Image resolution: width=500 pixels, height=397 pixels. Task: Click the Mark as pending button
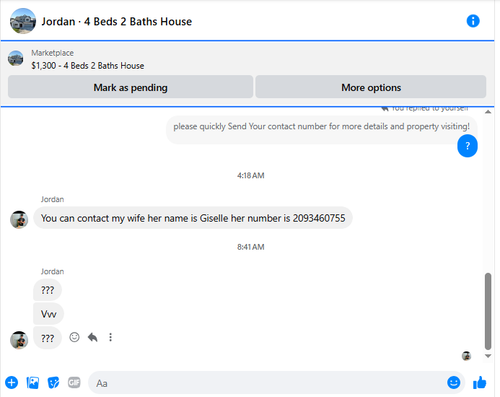click(x=130, y=87)
